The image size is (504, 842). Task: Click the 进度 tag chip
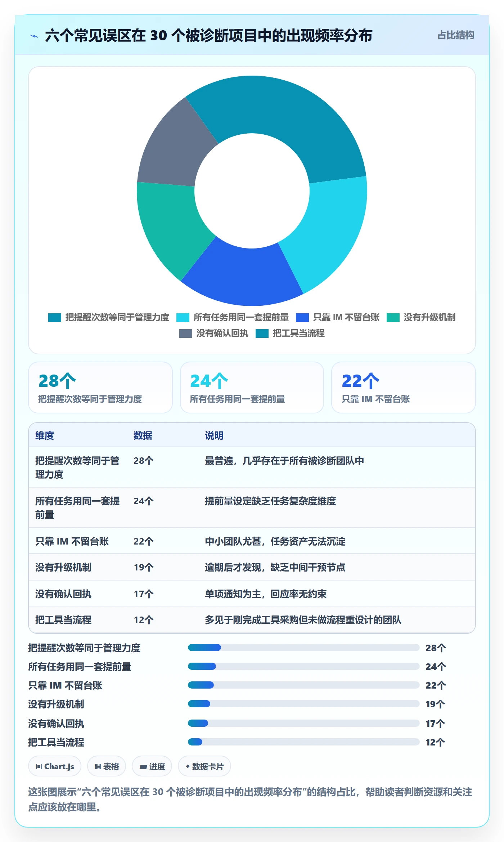[152, 766]
